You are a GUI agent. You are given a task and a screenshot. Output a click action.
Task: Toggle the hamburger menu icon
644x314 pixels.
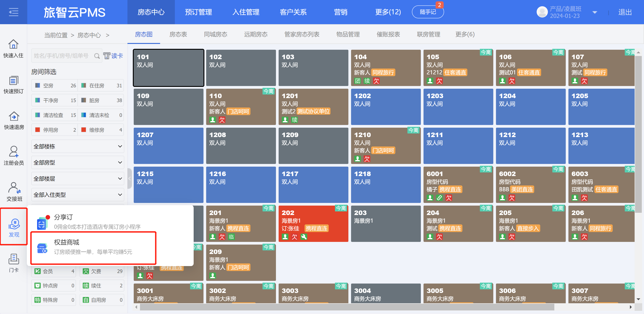click(x=13, y=12)
